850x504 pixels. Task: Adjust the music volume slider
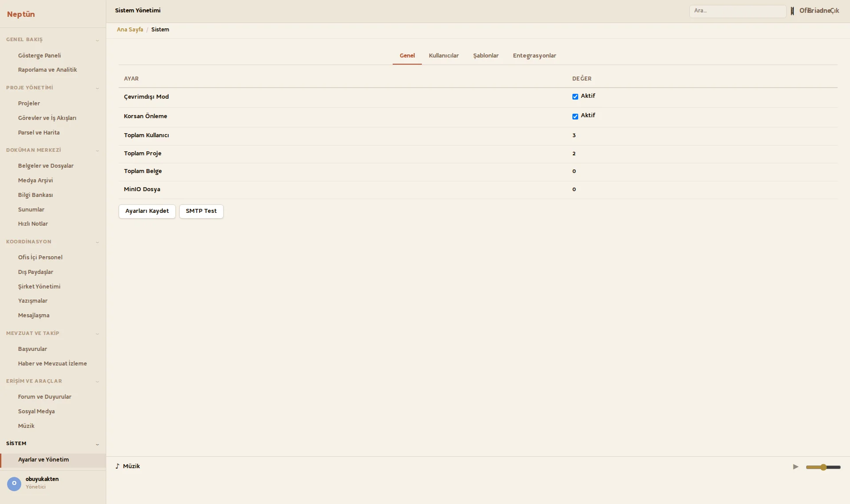pos(823,467)
